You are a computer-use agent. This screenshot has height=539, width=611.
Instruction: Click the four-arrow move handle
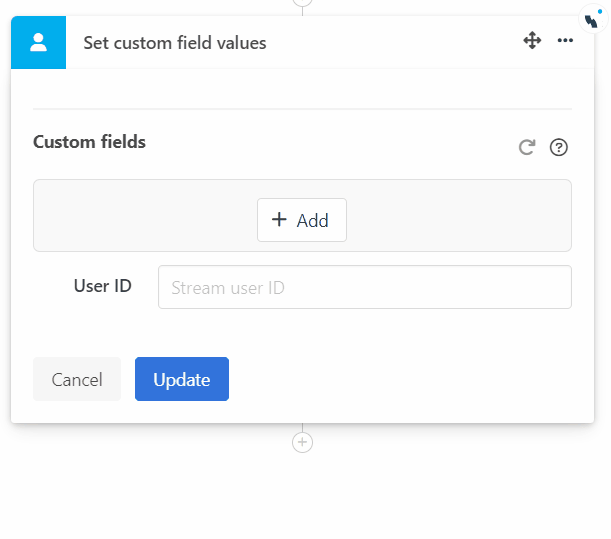click(532, 41)
